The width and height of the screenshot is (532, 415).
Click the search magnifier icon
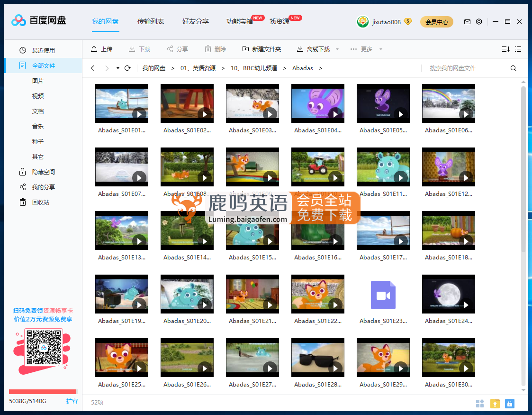click(514, 68)
